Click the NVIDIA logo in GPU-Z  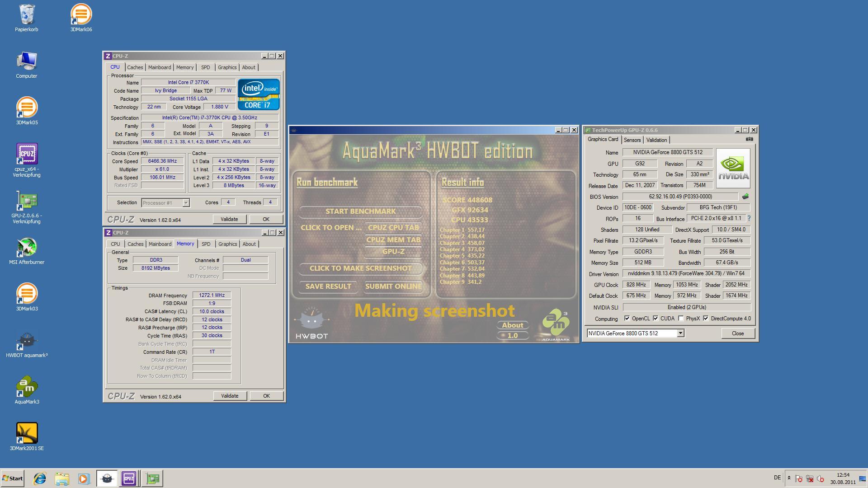click(733, 169)
